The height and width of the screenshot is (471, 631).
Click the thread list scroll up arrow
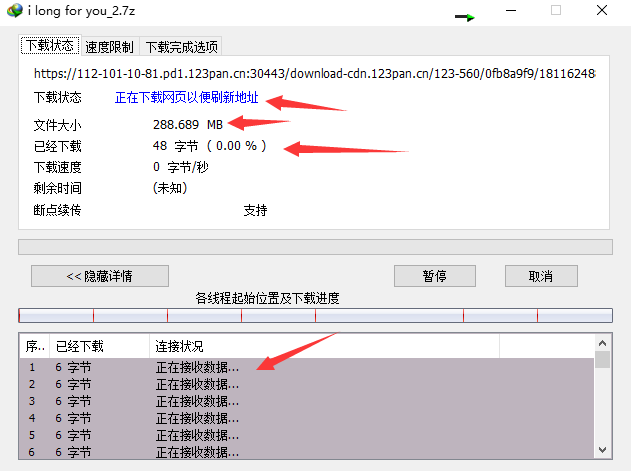(x=602, y=343)
